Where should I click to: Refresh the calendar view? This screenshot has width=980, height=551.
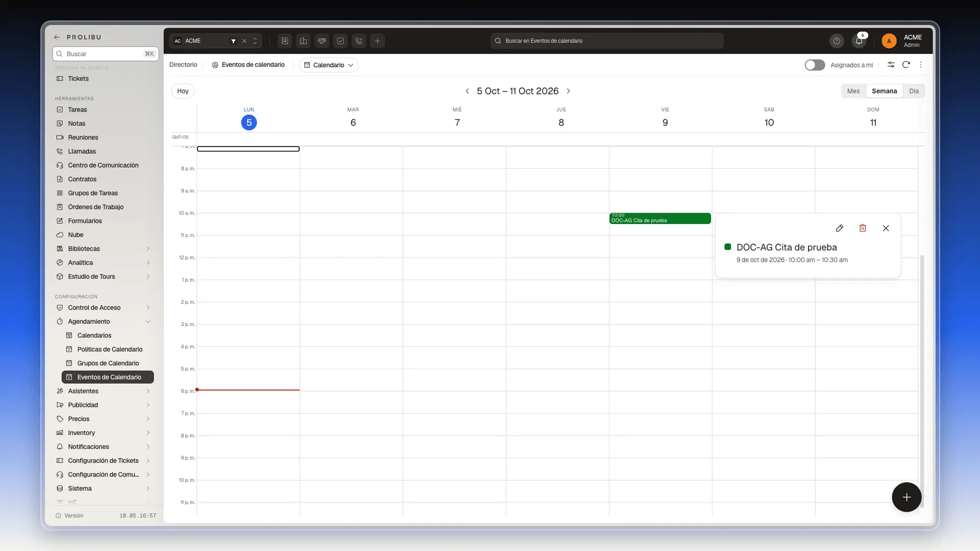tap(906, 65)
